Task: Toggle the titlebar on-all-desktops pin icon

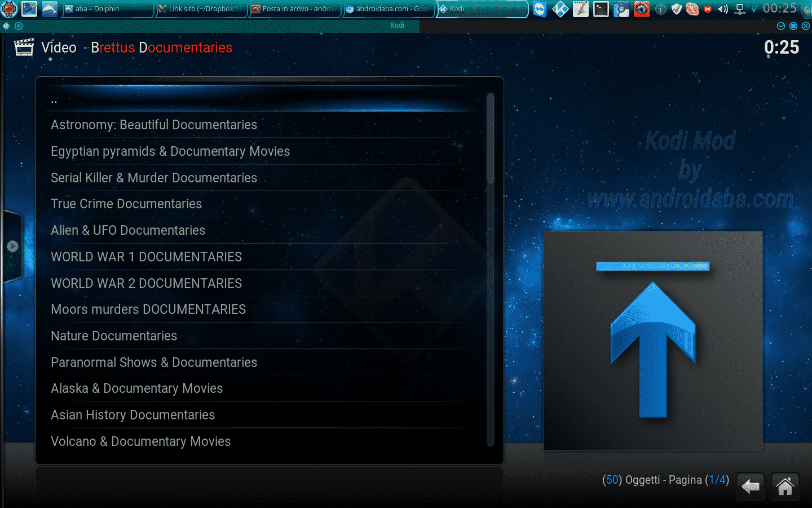Action: [19, 26]
